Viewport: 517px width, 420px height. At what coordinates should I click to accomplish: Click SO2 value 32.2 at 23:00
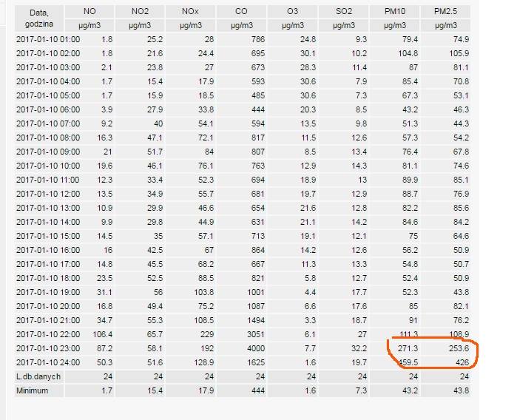pyautogui.click(x=359, y=348)
